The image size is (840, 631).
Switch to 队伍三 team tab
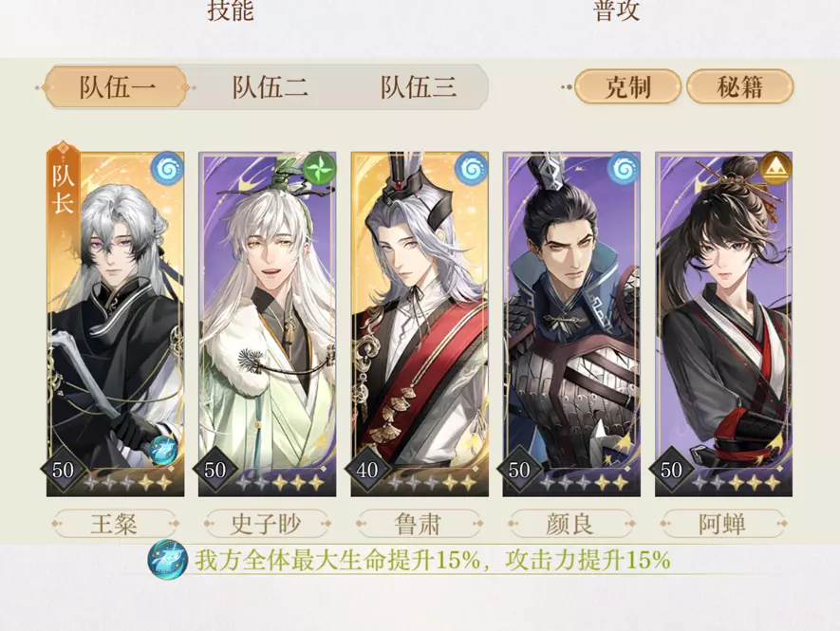pyautogui.click(x=419, y=87)
